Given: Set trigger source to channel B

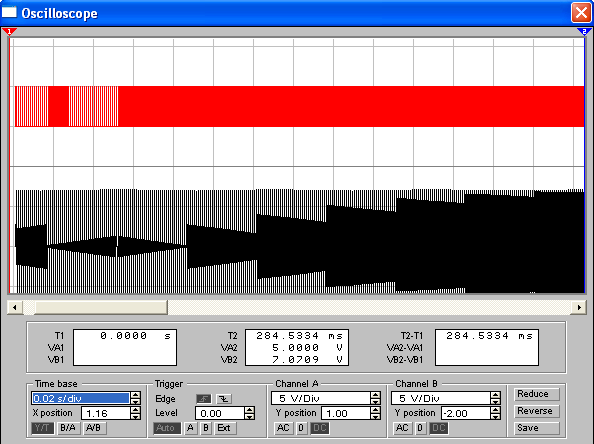Looking at the screenshot, I should (206, 428).
